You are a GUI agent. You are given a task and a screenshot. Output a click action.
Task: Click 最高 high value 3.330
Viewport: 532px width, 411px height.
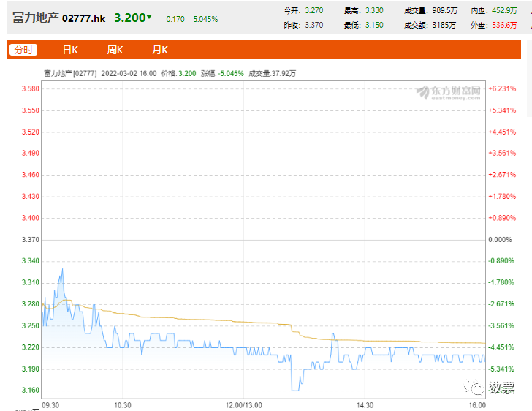point(374,10)
